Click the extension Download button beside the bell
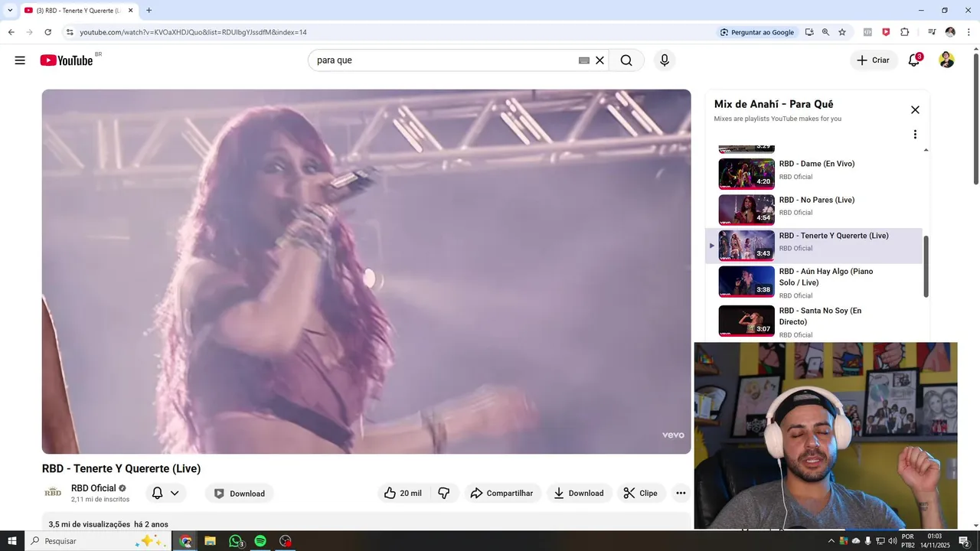Viewport: 980px width, 551px height. click(240, 494)
